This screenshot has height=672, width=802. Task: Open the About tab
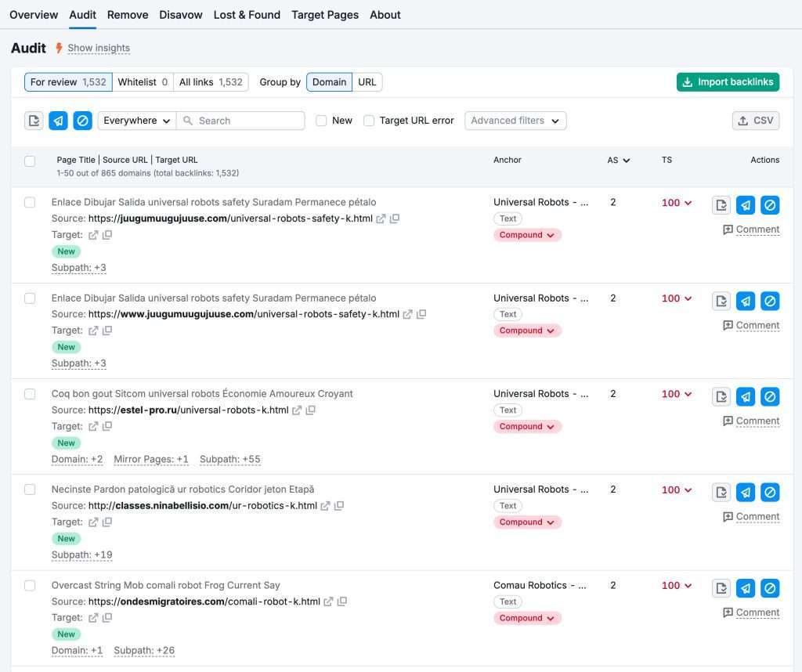[x=385, y=15]
